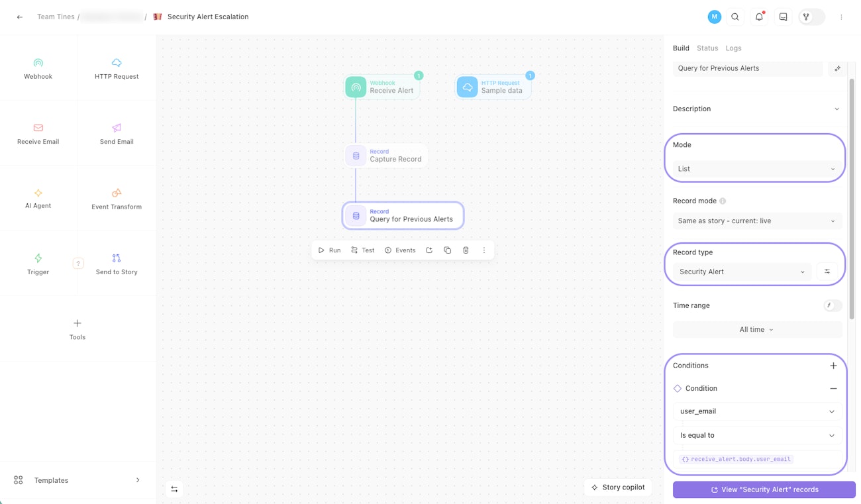Toggle the Time range formula switch
Screen dimensions: 861x504
coord(833,306)
